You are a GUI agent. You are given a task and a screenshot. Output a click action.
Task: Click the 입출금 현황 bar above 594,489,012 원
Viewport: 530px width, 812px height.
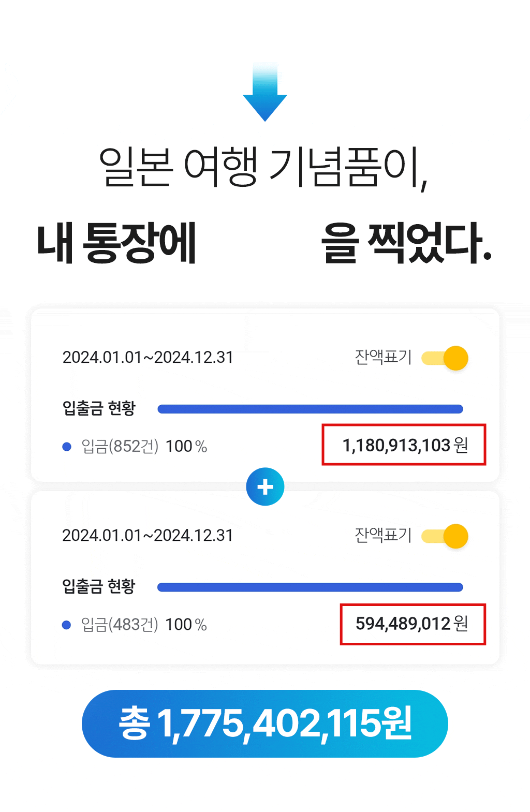[x=310, y=587]
